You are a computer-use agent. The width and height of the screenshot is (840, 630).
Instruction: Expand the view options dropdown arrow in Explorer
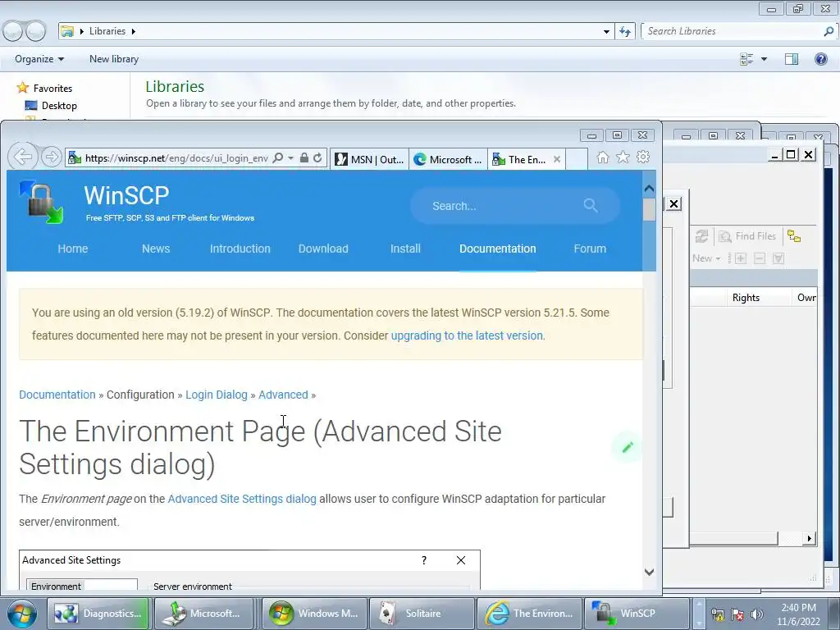pos(764,59)
